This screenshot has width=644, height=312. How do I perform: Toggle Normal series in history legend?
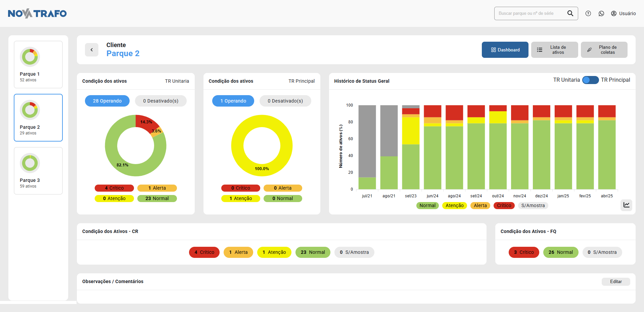(427, 205)
